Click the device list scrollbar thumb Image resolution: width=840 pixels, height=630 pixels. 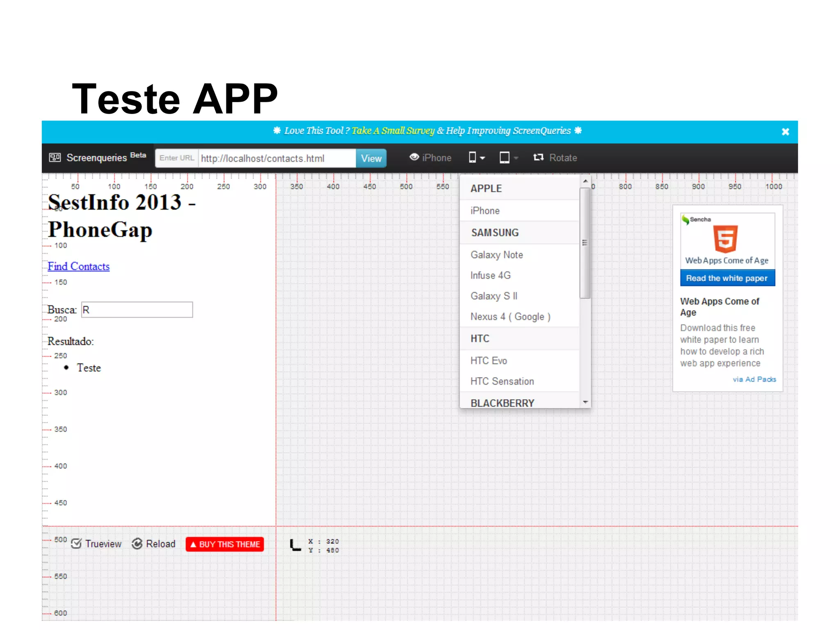point(585,243)
